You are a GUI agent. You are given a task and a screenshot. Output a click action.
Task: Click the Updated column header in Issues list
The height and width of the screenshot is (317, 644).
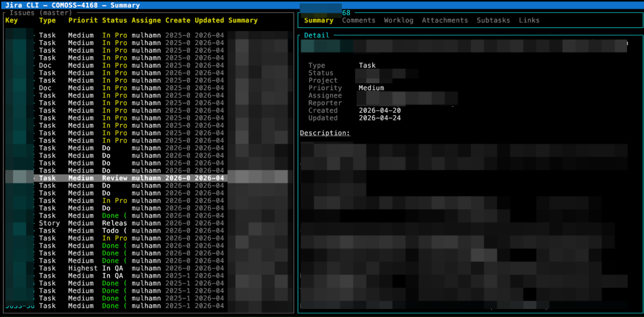pos(209,20)
